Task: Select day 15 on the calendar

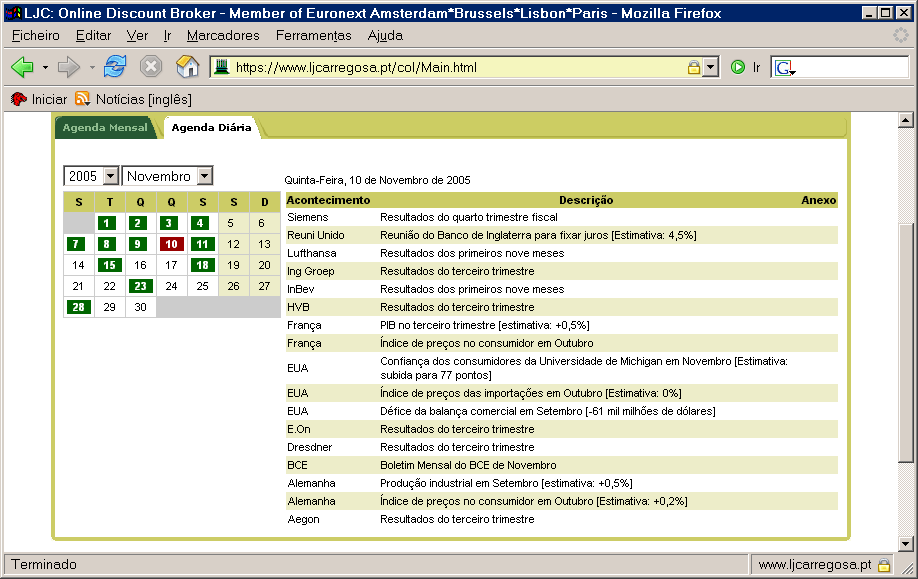Action: pos(108,265)
